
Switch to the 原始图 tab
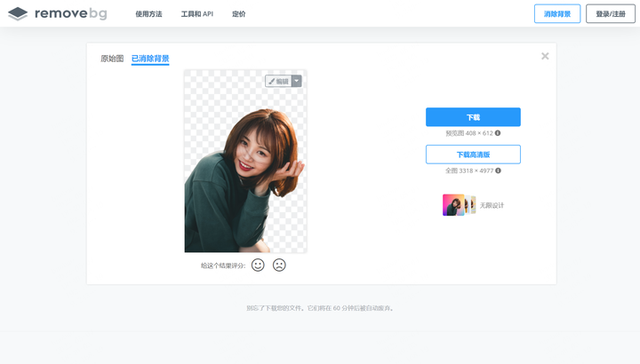[112, 58]
